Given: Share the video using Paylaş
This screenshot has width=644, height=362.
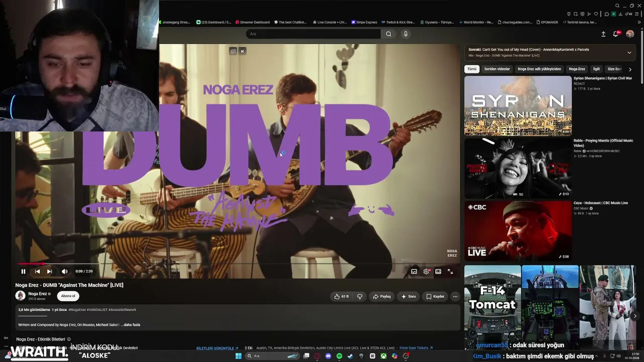Looking at the screenshot, I should coord(381,297).
